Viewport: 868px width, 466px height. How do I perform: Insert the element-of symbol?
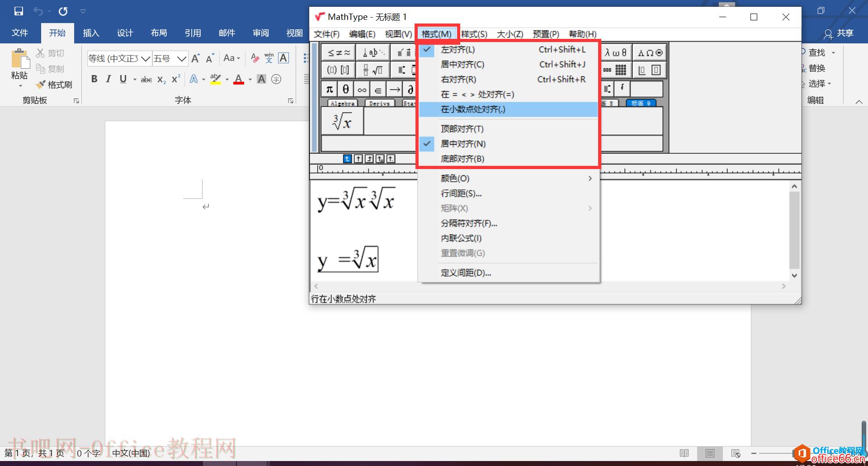click(x=378, y=89)
